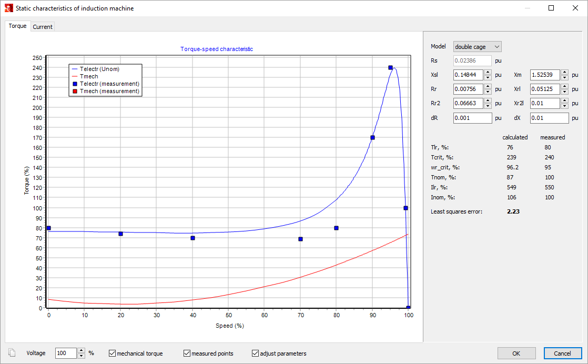
Task: Click the measured point at 20% speed
Action: tap(121, 234)
